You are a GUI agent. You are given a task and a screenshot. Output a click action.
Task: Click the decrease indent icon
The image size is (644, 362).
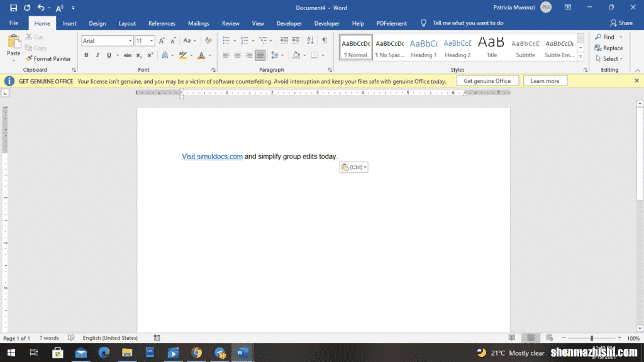click(284, 40)
